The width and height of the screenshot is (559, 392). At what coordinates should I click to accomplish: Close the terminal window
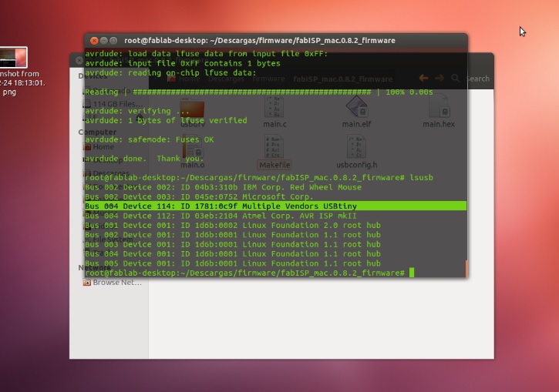pyautogui.click(x=94, y=41)
